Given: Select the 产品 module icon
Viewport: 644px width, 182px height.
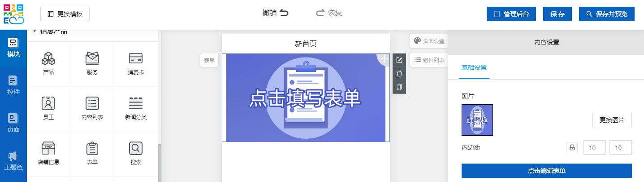Looking at the screenshot, I should pyautogui.click(x=48, y=59).
